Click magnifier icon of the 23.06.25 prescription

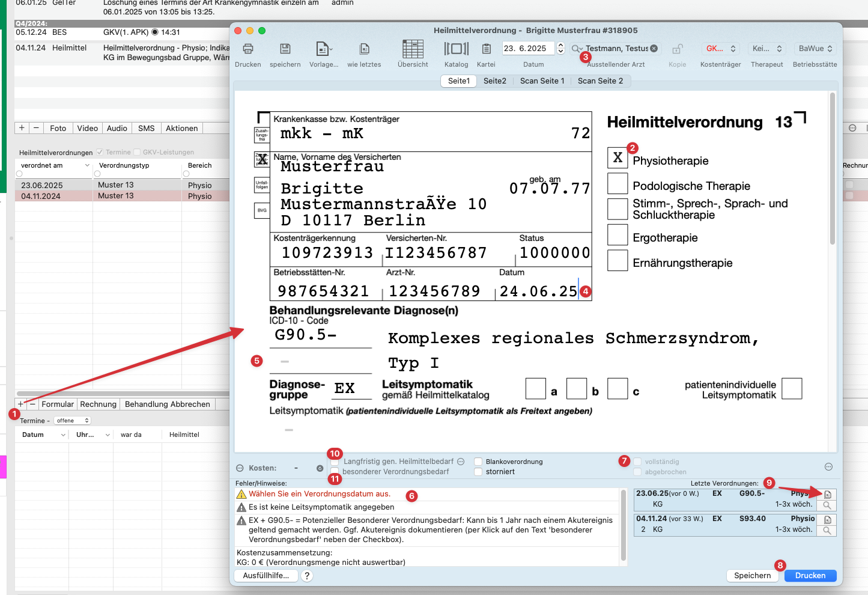827,505
